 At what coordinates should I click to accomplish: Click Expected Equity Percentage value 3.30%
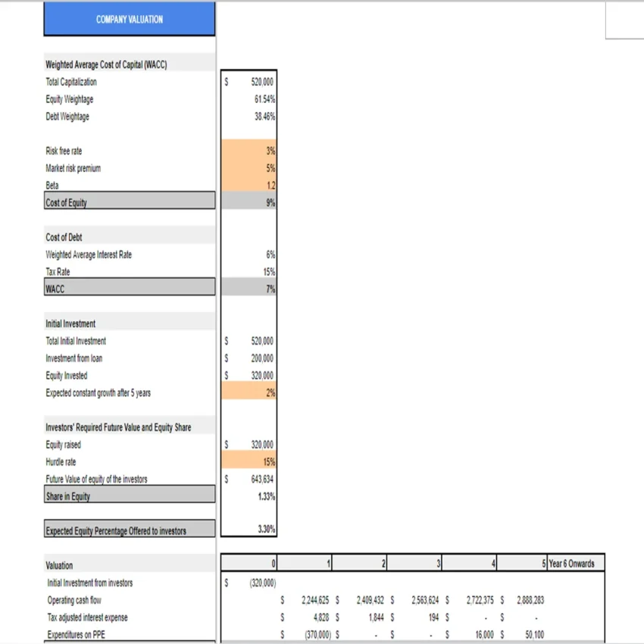[x=266, y=529]
